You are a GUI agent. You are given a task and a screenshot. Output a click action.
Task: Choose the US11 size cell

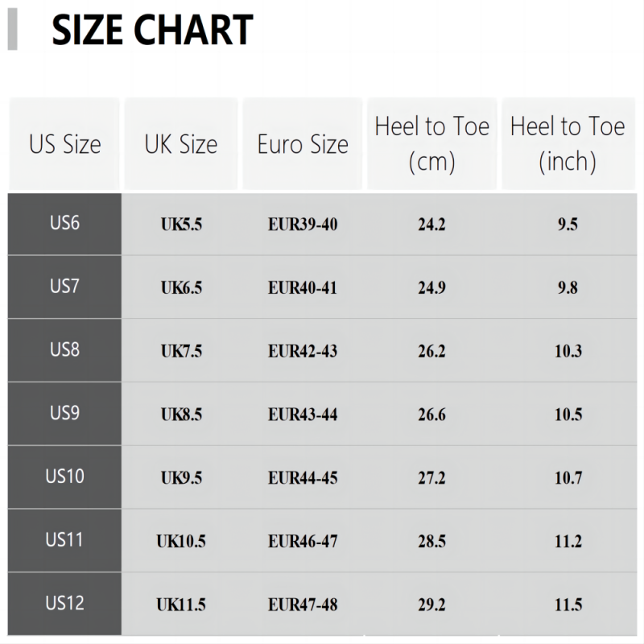[x=65, y=540]
